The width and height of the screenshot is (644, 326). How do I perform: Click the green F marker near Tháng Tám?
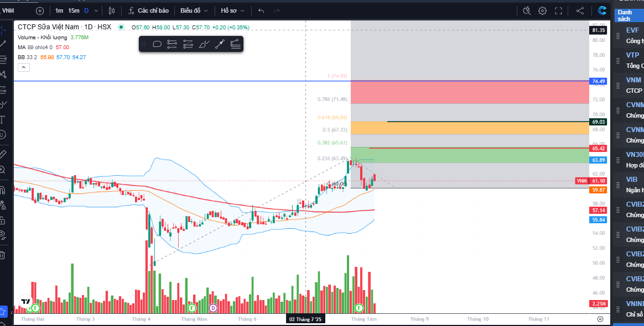pyautogui.click(x=360, y=308)
